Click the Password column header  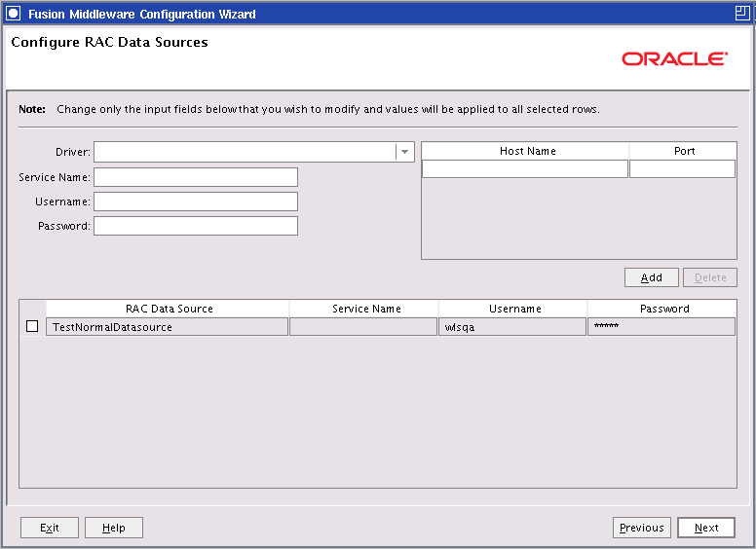coord(662,309)
